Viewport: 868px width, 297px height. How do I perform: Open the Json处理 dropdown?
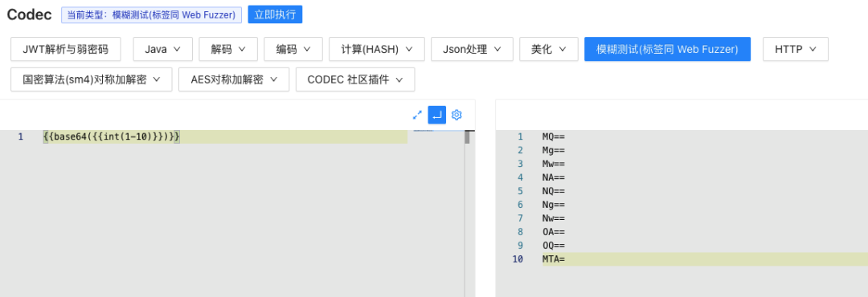(x=473, y=49)
